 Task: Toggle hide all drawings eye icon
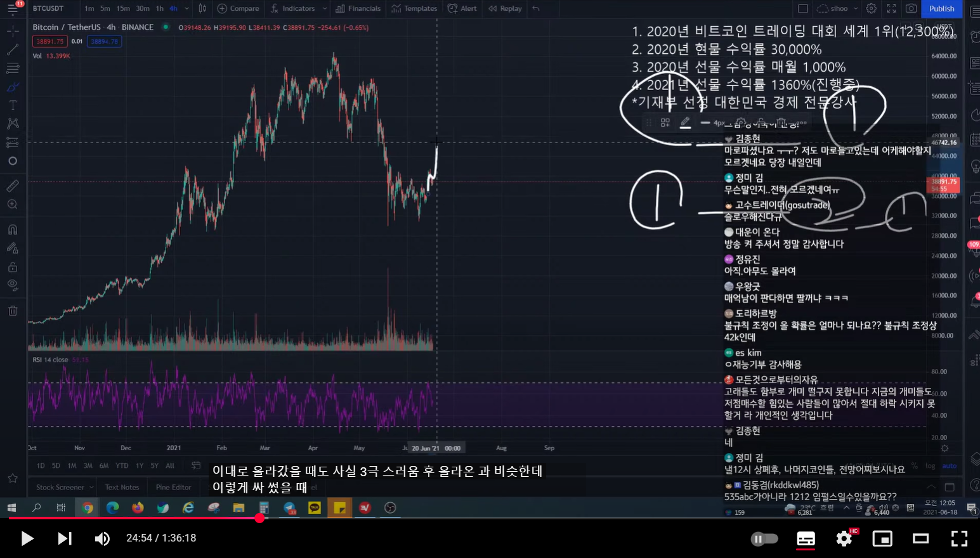pos(13,285)
